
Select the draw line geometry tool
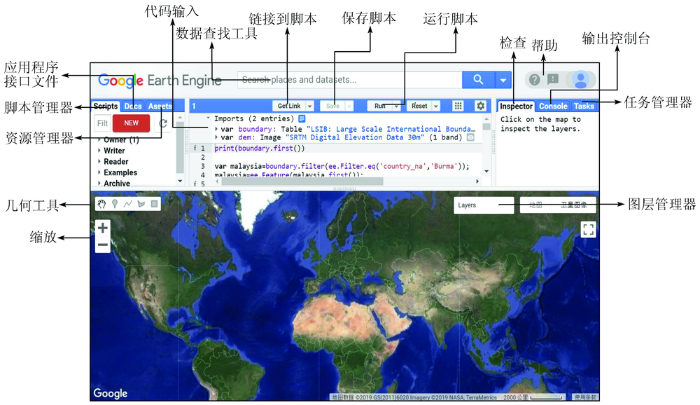[x=128, y=204]
